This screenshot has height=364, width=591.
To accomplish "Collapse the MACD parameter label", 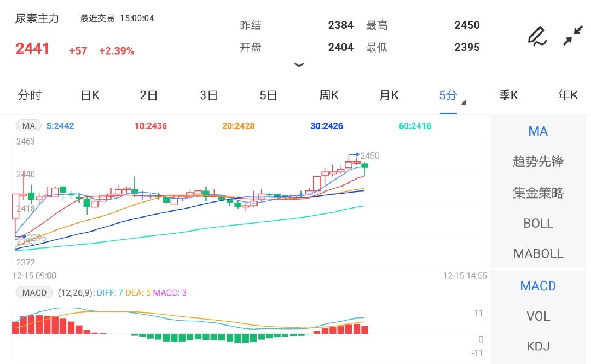I will coord(34,292).
